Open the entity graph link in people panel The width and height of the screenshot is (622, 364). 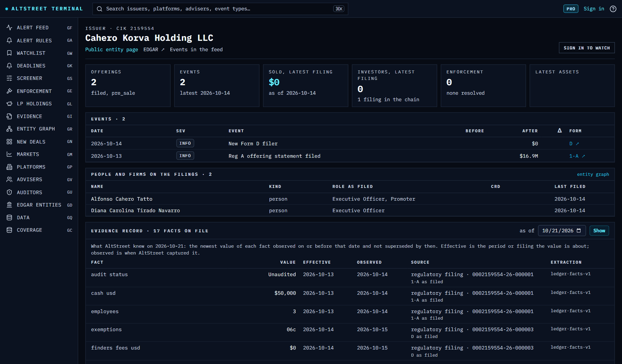coord(593,174)
